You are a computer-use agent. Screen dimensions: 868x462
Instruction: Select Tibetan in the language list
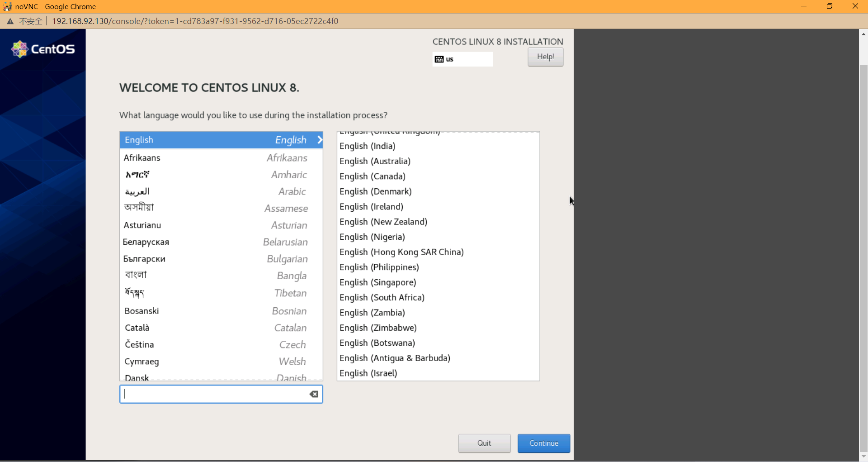(x=221, y=293)
